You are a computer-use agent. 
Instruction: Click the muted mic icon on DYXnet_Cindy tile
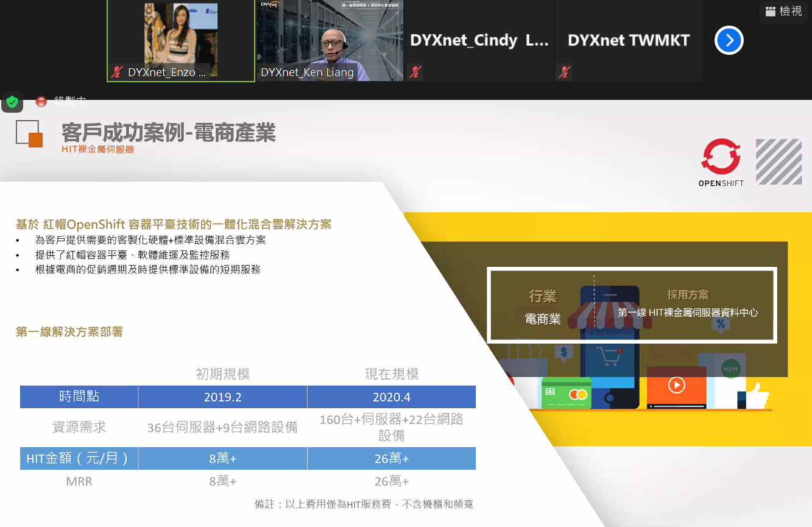click(x=415, y=73)
